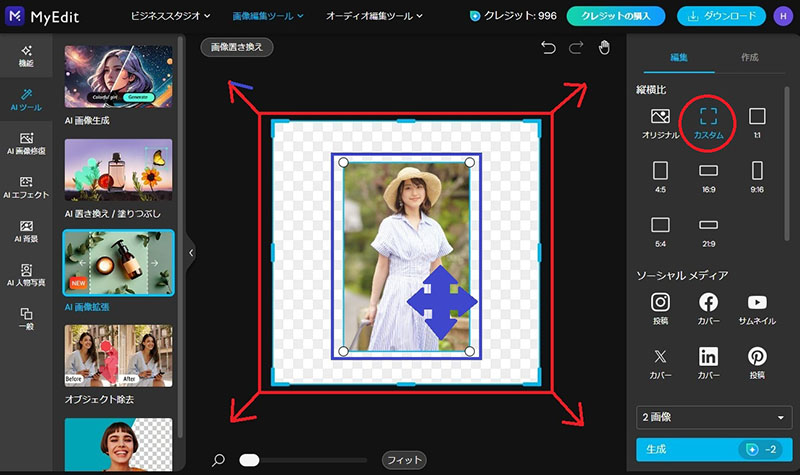Screen dimensions: 800x475
Task: Select the LinkedIn カバー preset
Action: coord(708,363)
